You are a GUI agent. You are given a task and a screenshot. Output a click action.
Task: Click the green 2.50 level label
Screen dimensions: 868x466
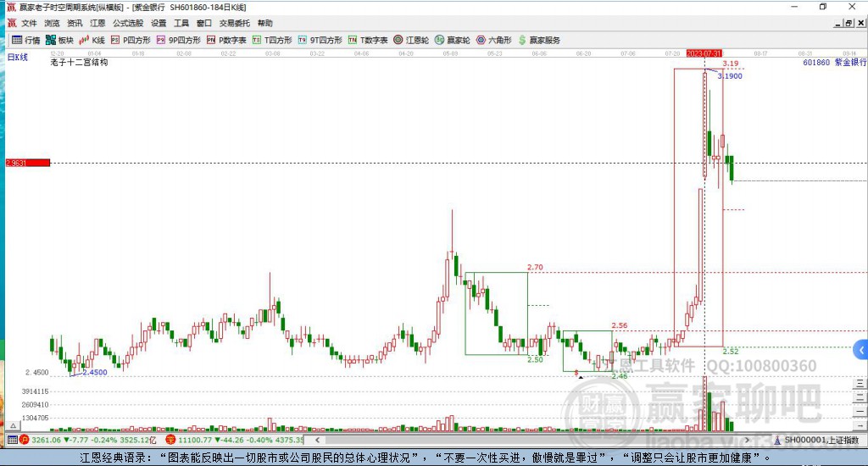click(x=535, y=359)
